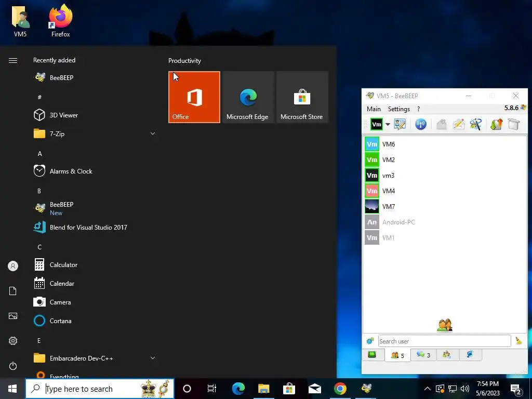This screenshot has width=532, height=399.
Task: Launch BeeBEEP marked New under B
Action: 95,208
